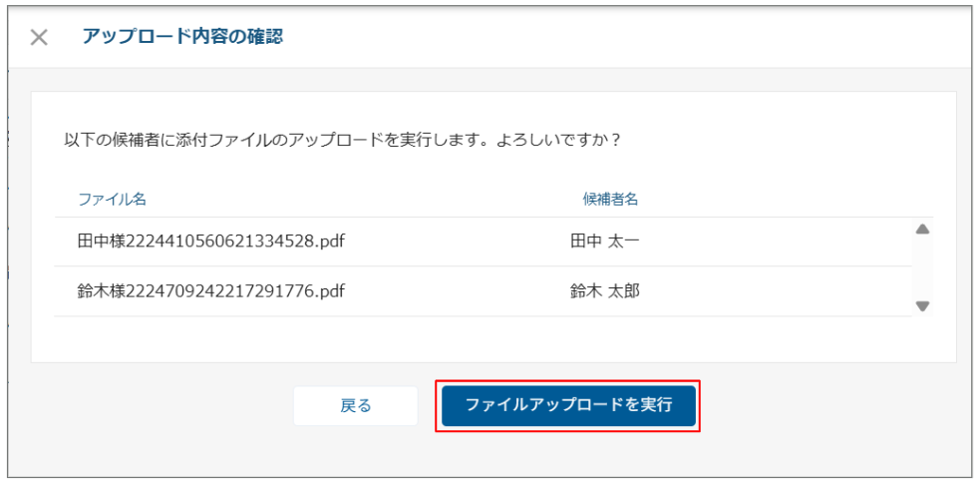The image size is (980, 486).
Task: Select file 田中様2224410560621334528.pdf
Action: coord(210,241)
